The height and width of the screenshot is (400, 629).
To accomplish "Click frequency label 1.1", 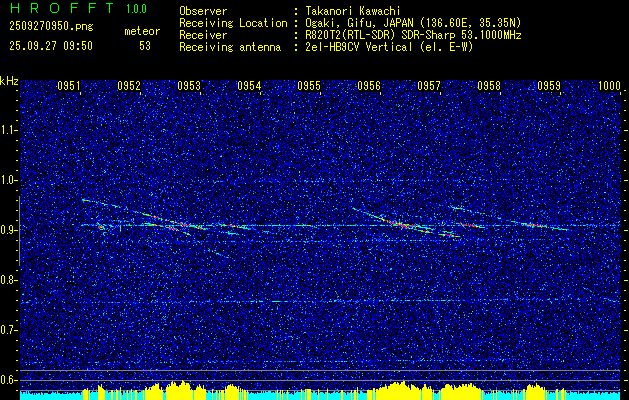I will (x=9, y=130).
